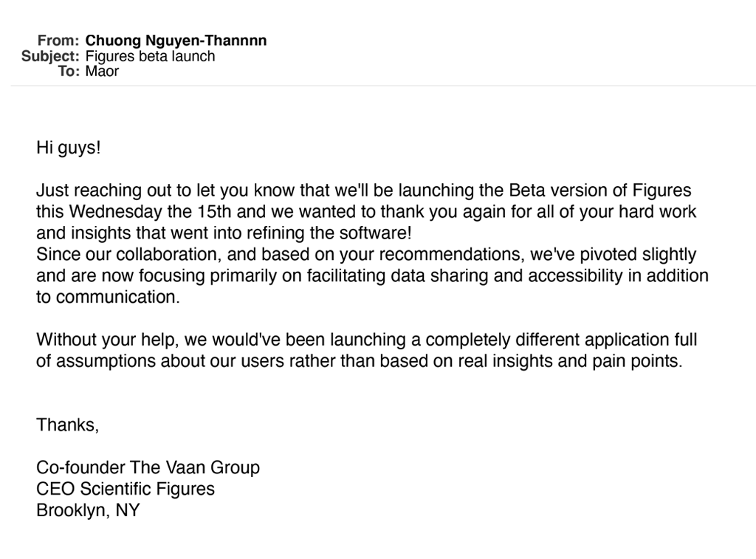
Task: Click the line starting Without your help
Action: click(x=367, y=340)
